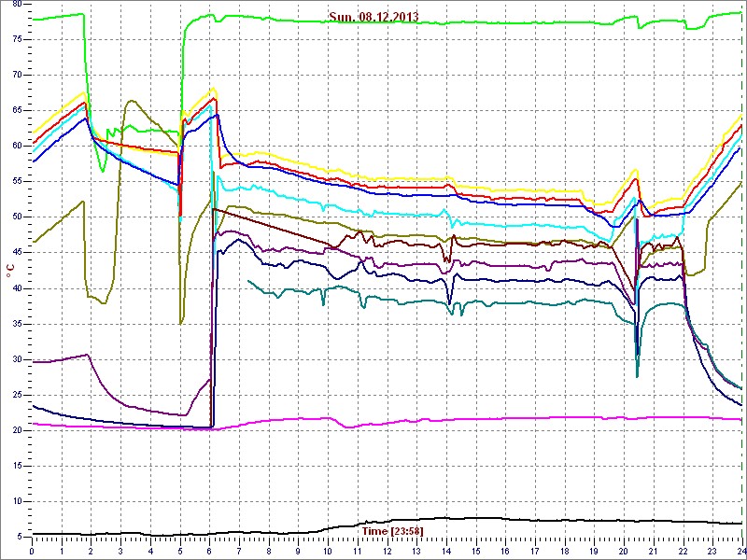Click hour 8 on the time axis

(x=269, y=550)
